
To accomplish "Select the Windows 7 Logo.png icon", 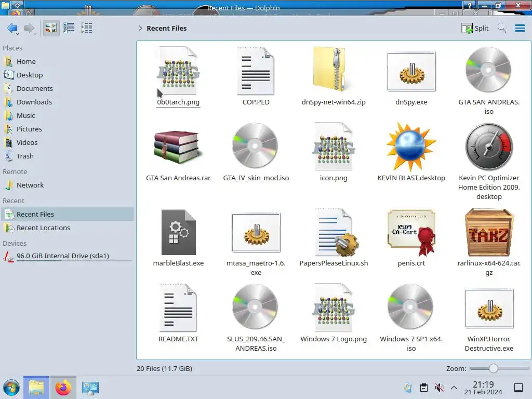I will tap(334, 308).
